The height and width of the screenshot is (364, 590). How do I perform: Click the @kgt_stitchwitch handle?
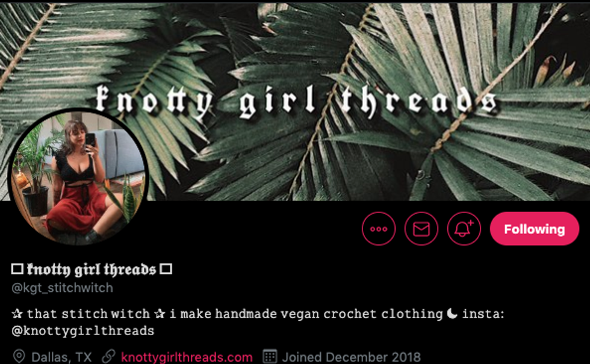tap(62, 288)
